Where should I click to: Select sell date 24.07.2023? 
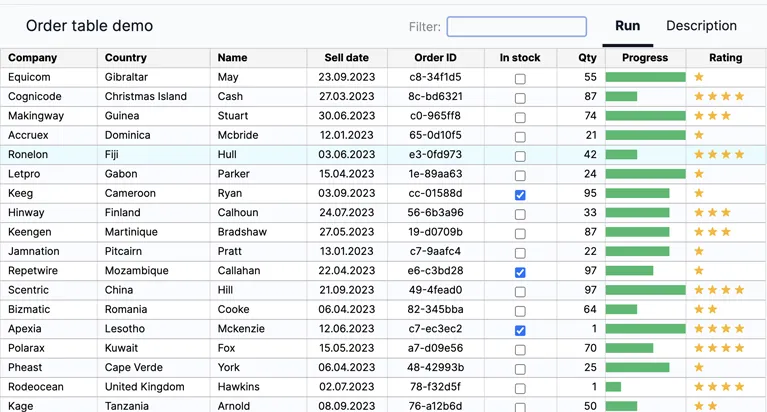click(x=347, y=212)
